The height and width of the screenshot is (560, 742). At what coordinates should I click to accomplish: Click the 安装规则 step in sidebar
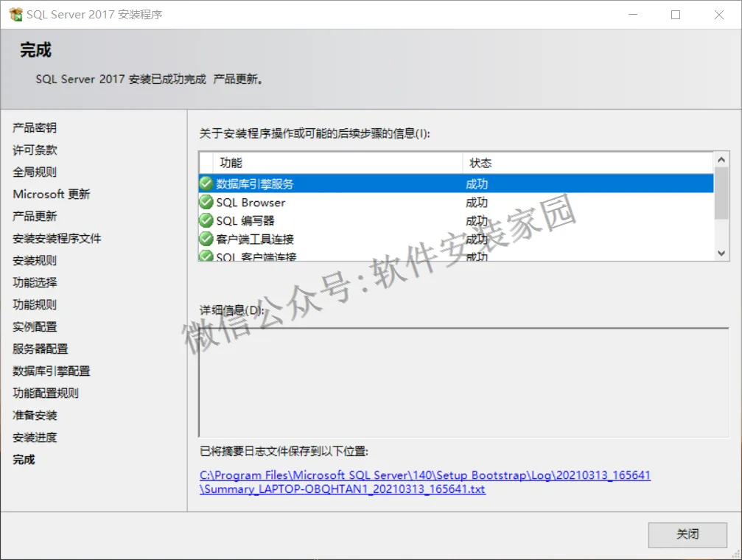coord(35,260)
